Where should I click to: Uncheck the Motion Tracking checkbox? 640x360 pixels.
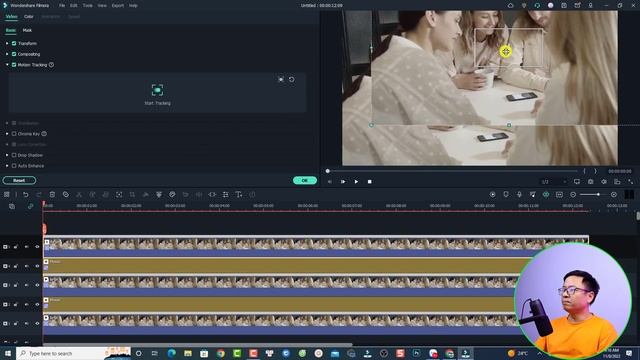click(x=14, y=64)
